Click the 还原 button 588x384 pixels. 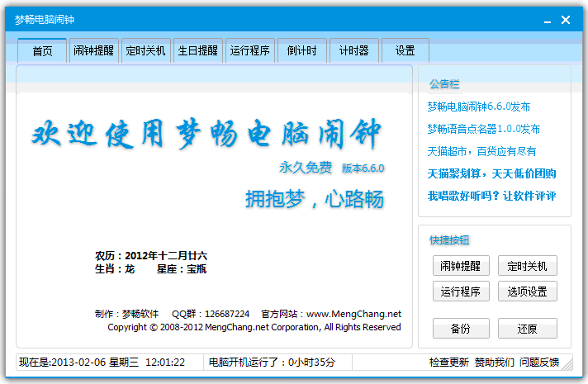(x=527, y=329)
